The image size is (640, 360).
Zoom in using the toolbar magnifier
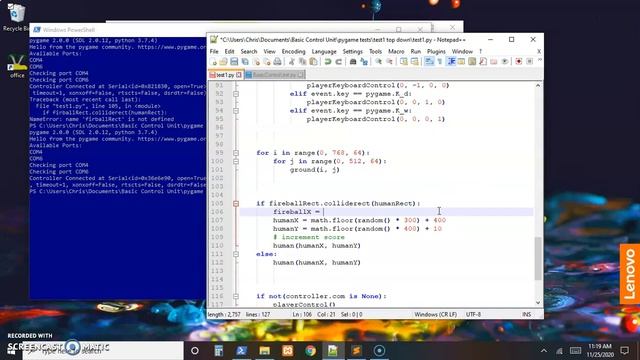coord(378,62)
